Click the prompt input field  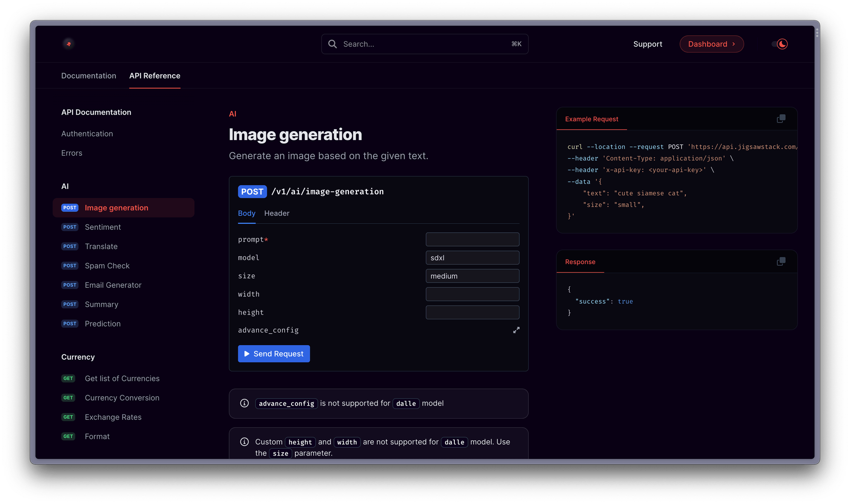coord(473,239)
